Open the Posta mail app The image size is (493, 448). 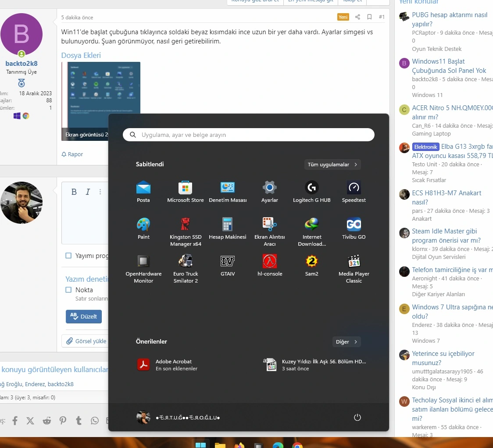[x=143, y=191]
